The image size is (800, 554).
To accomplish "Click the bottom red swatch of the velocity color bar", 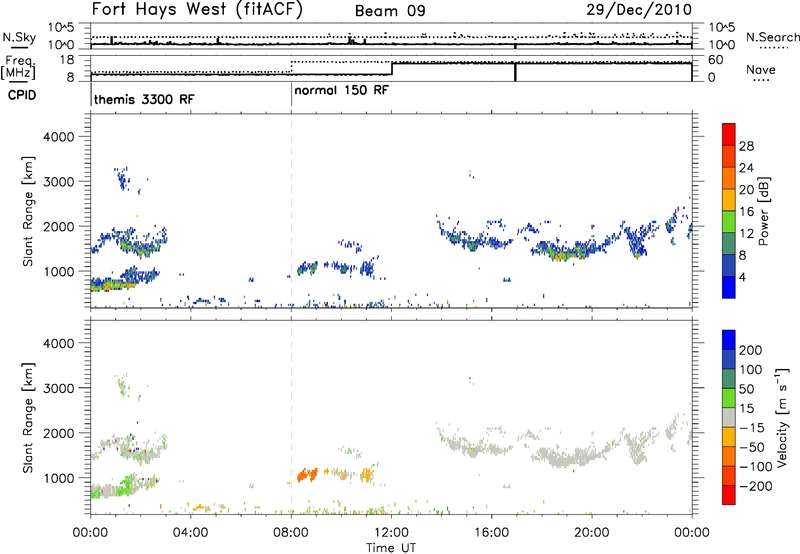I will [729, 495].
